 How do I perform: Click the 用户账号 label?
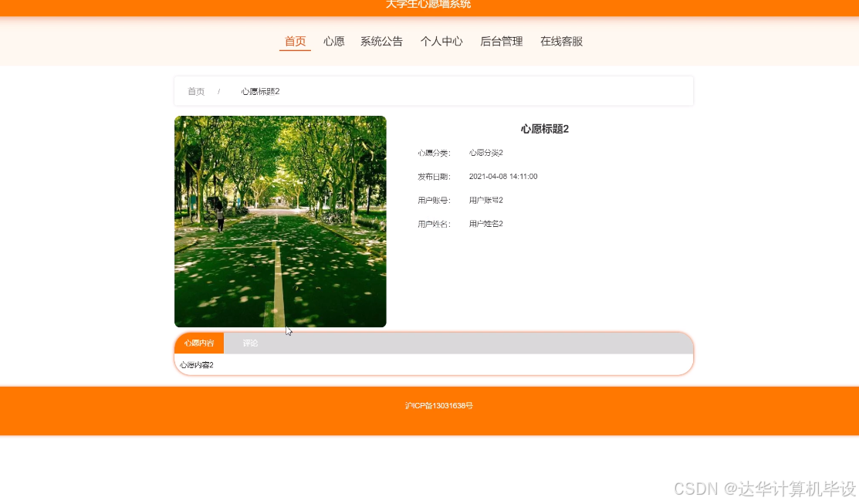click(434, 200)
